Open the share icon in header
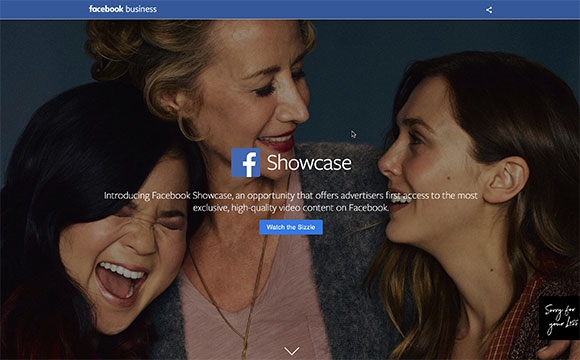Viewport: 580px width, 360px height. click(489, 10)
